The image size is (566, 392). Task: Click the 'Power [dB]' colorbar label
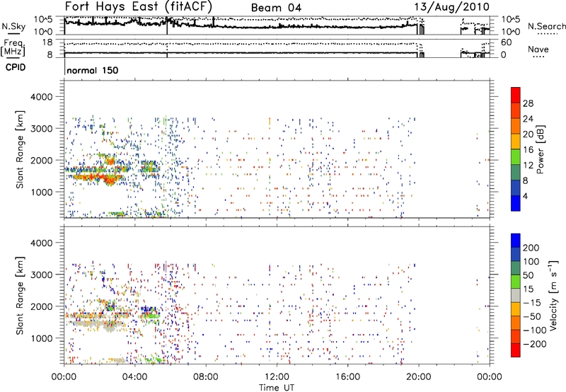541,149
